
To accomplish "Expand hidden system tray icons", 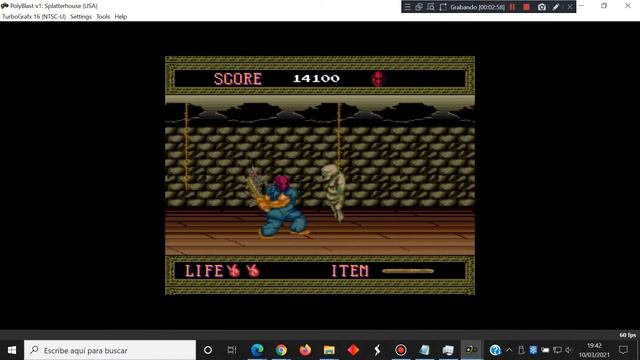I will 509,350.
